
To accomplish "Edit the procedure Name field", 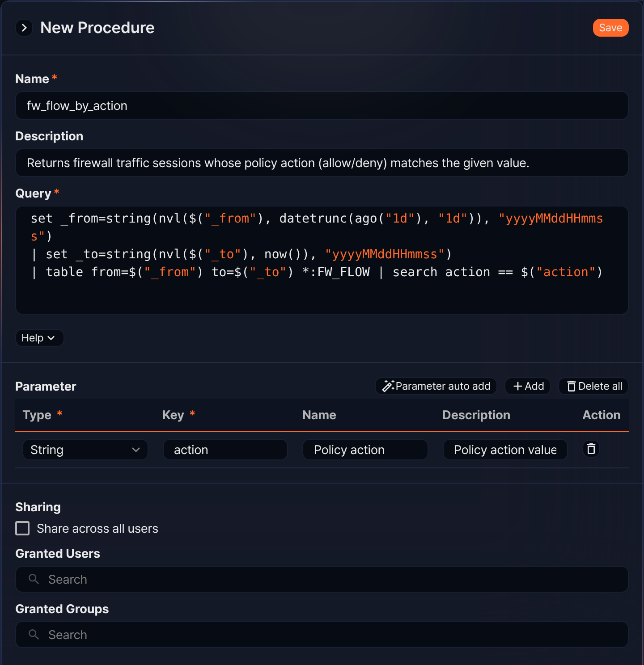I will point(322,105).
